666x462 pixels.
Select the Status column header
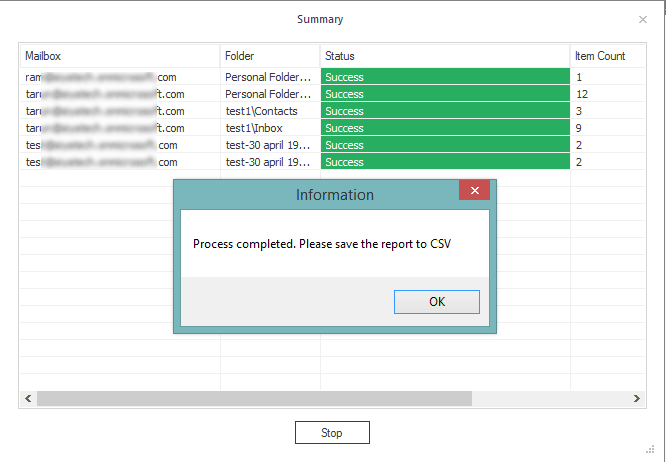pos(445,56)
